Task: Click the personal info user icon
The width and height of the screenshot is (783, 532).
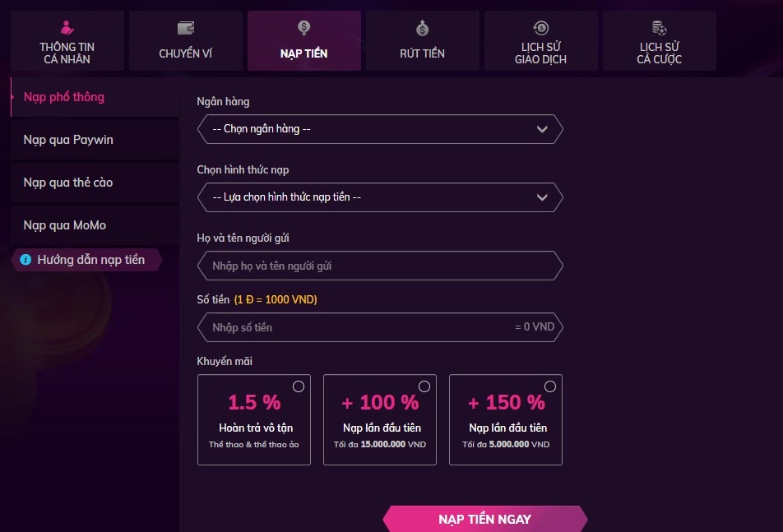Action: coord(68,28)
